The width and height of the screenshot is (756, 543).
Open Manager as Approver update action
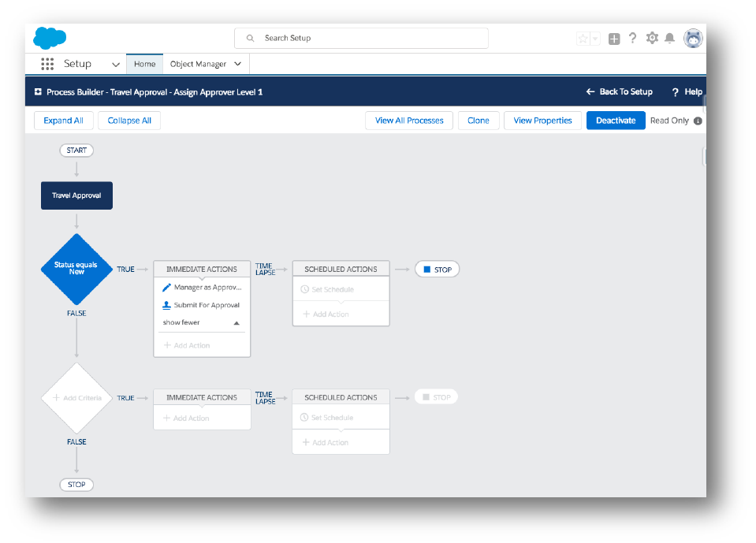tap(207, 287)
